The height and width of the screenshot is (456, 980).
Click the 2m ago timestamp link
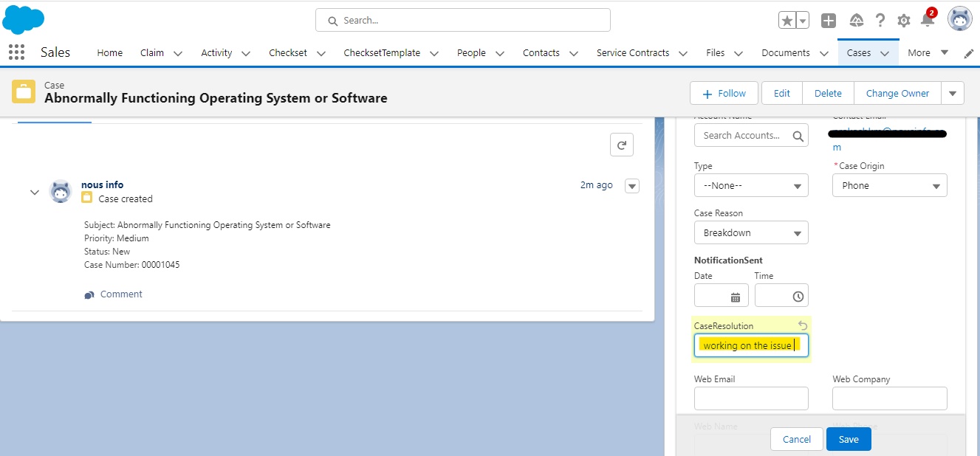pos(597,185)
